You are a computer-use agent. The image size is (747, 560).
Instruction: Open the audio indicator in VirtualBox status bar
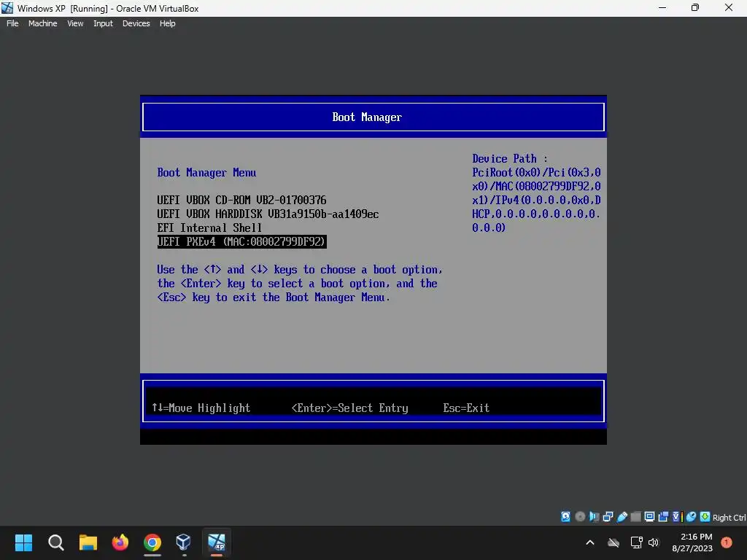[x=594, y=517]
